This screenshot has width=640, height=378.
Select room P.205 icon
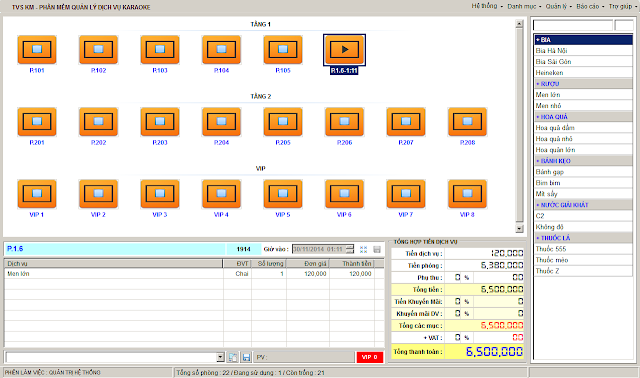(x=283, y=121)
